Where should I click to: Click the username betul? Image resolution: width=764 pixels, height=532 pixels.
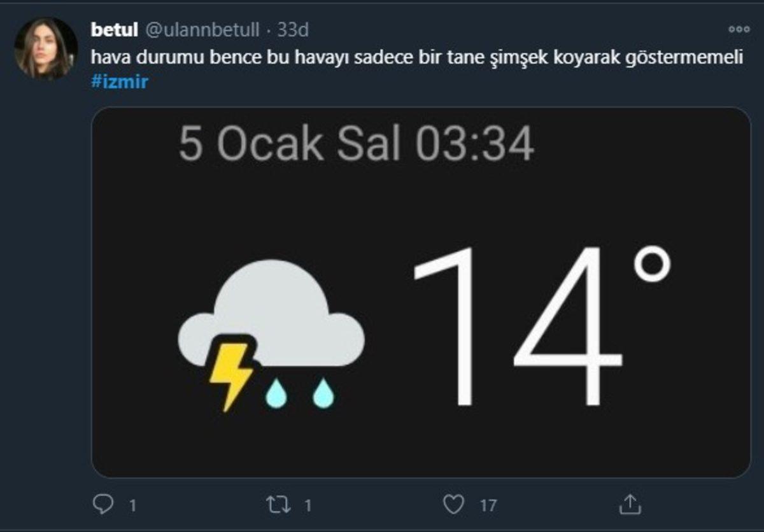click(x=115, y=28)
